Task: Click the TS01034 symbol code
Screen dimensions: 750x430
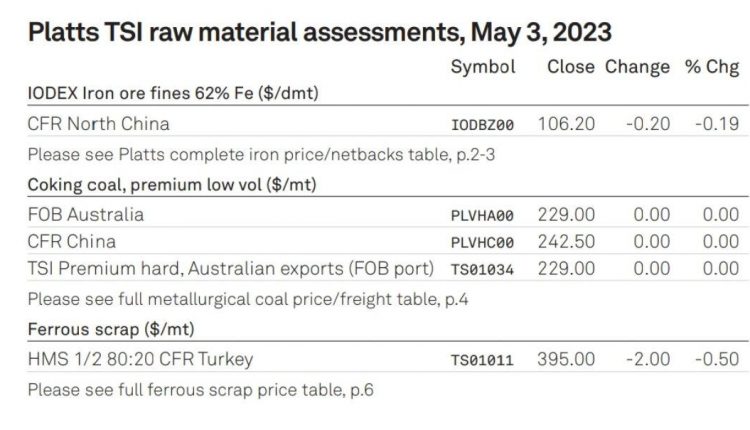Action: click(482, 270)
